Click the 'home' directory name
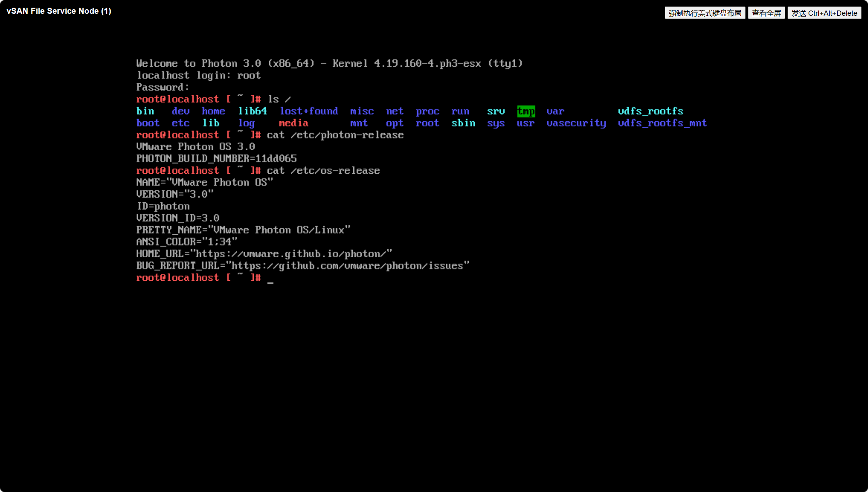 [213, 111]
